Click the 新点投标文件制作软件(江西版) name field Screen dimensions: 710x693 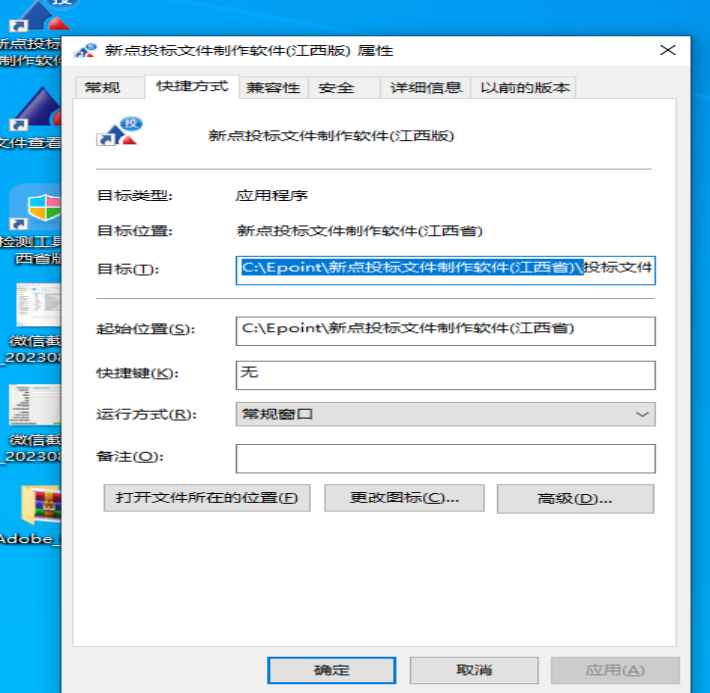[331, 135]
